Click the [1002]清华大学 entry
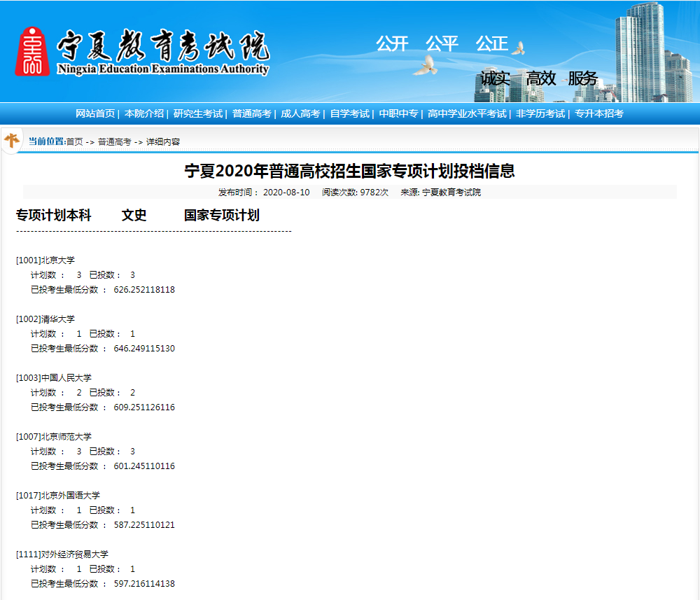The width and height of the screenshot is (700, 600). (x=45, y=319)
